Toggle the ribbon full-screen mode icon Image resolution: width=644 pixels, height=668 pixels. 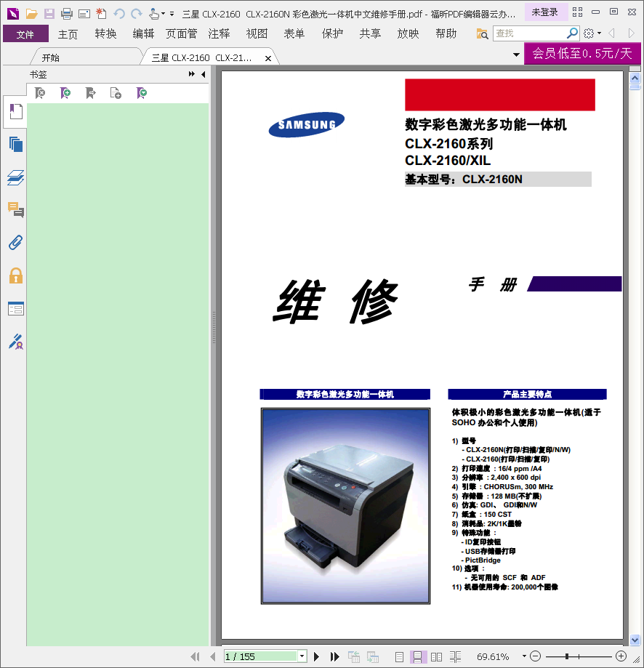[x=577, y=12]
